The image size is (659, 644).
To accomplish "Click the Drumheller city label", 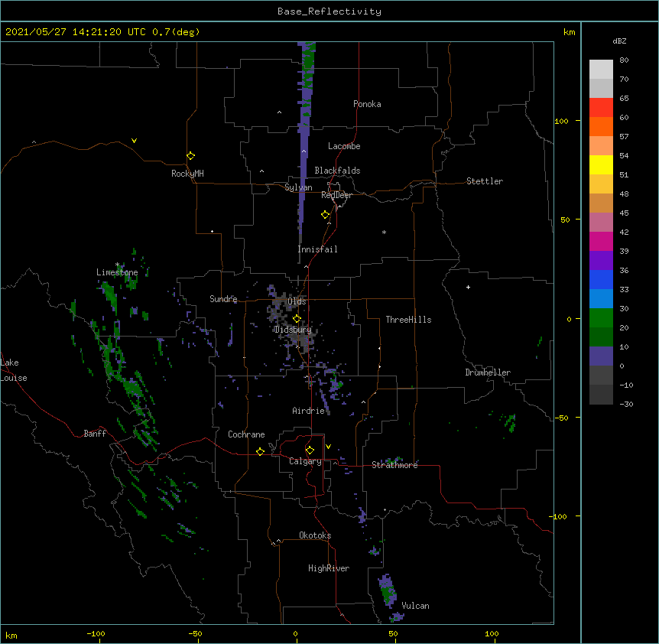I will click(488, 372).
